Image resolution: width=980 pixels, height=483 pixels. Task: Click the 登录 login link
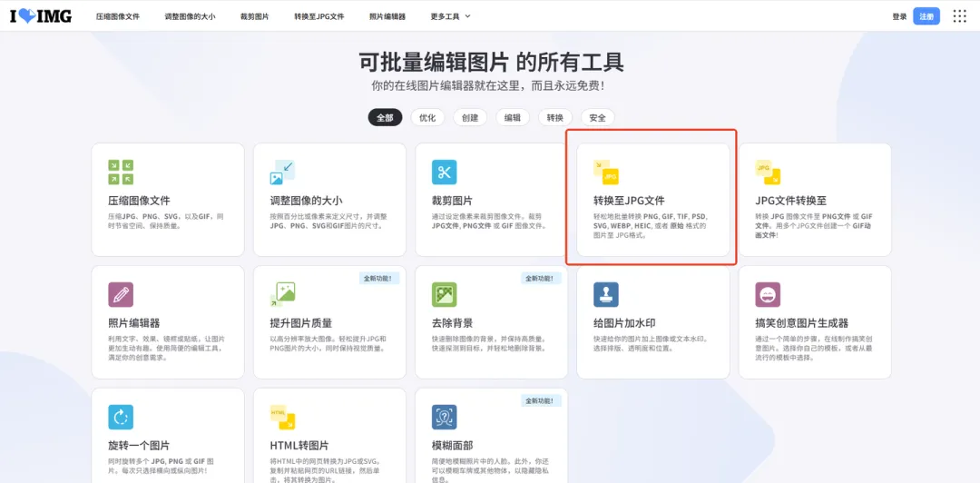coord(899,17)
